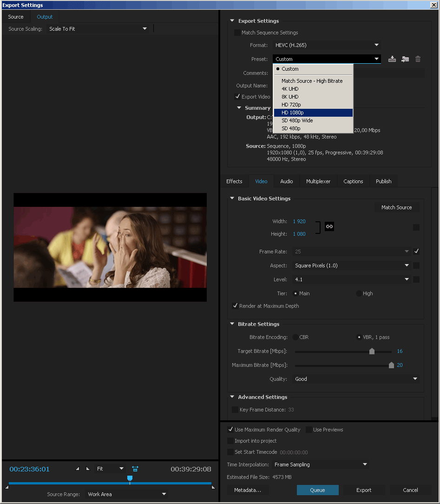Uncheck Use Maximum Render Quality
Image resolution: width=440 pixels, height=504 pixels.
[x=230, y=430]
